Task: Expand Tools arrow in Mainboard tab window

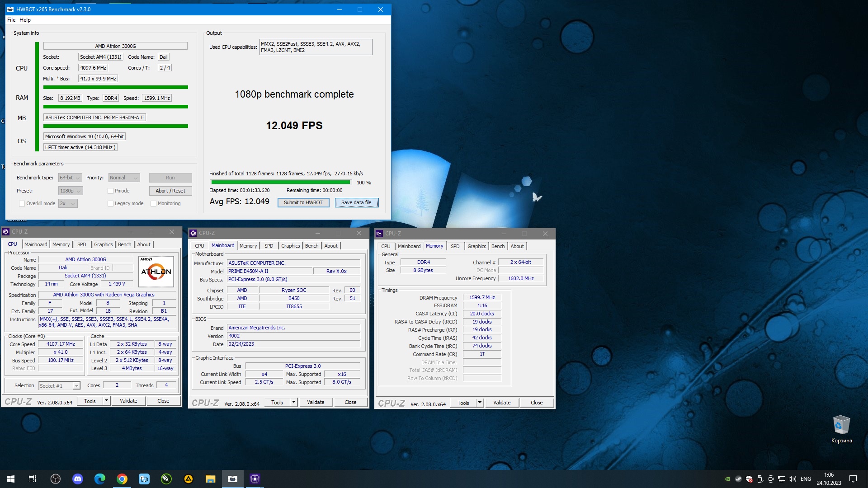Action: click(x=293, y=402)
